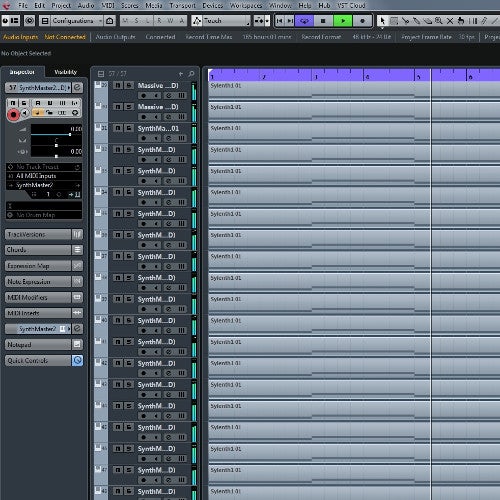This screenshot has height=500, width=500.
Task: Toggle Solo in the inspector track controls
Action: coord(24,103)
